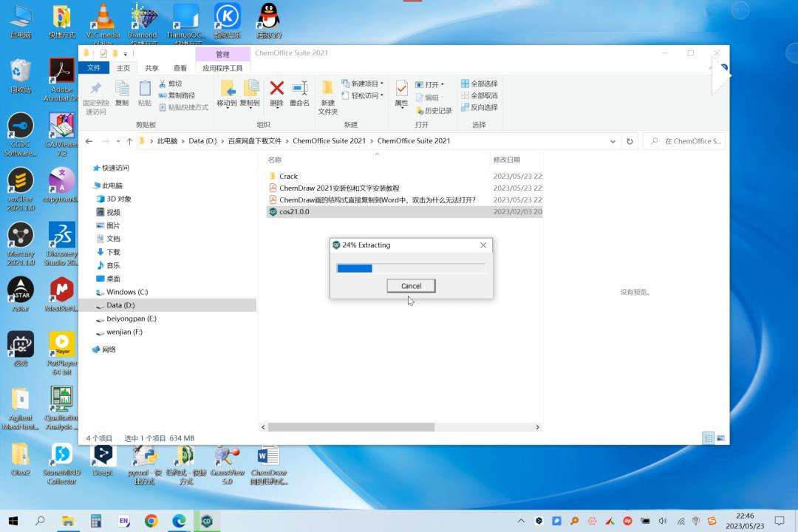
Task: Open the View (查看) ribbon tab
Action: (180, 68)
